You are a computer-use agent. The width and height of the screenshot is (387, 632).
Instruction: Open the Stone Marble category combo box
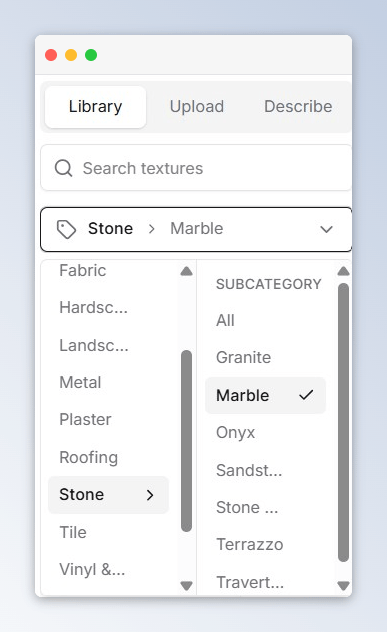click(196, 229)
